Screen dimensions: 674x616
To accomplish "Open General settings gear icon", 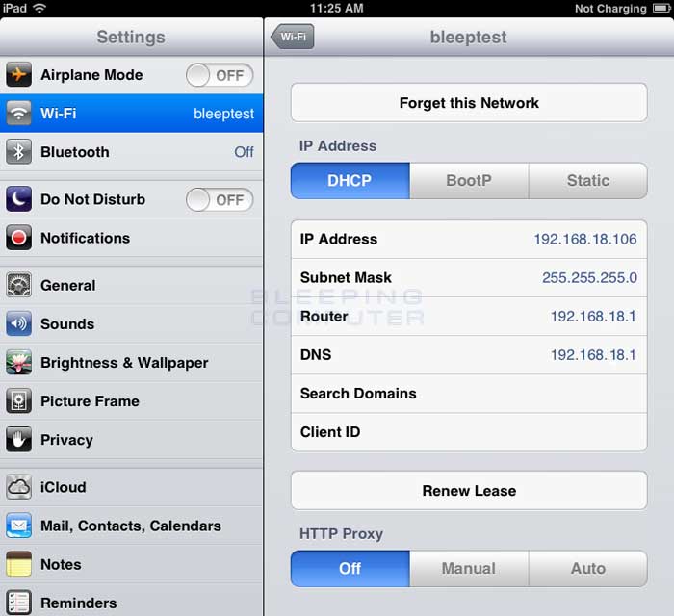I will click(x=18, y=284).
